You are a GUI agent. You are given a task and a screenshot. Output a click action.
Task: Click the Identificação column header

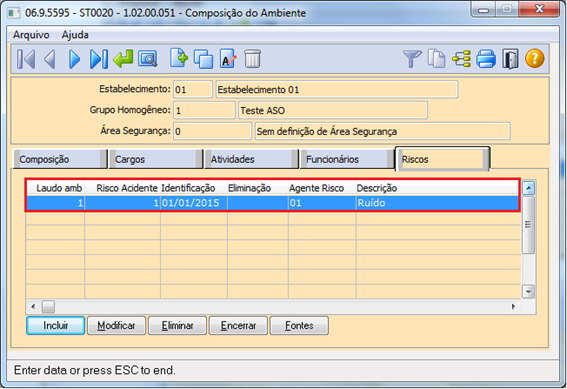(x=194, y=188)
